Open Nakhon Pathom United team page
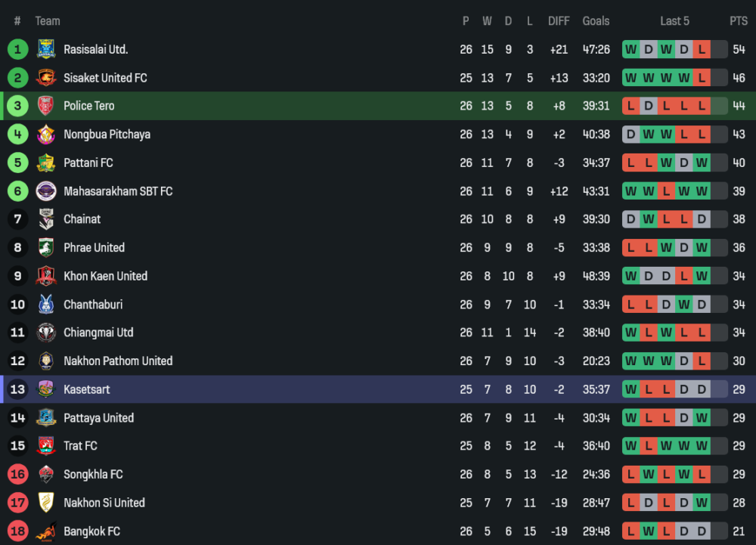756x545 pixels. point(118,361)
